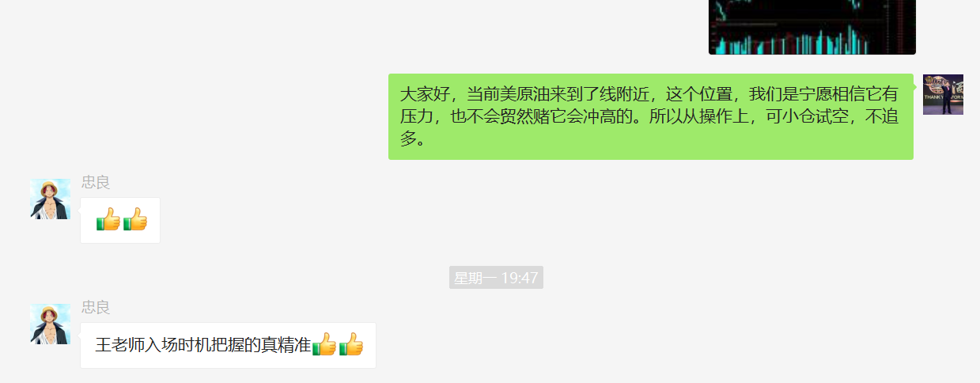
Task: Click the red price axis in the chart image
Action: click(902, 27)
